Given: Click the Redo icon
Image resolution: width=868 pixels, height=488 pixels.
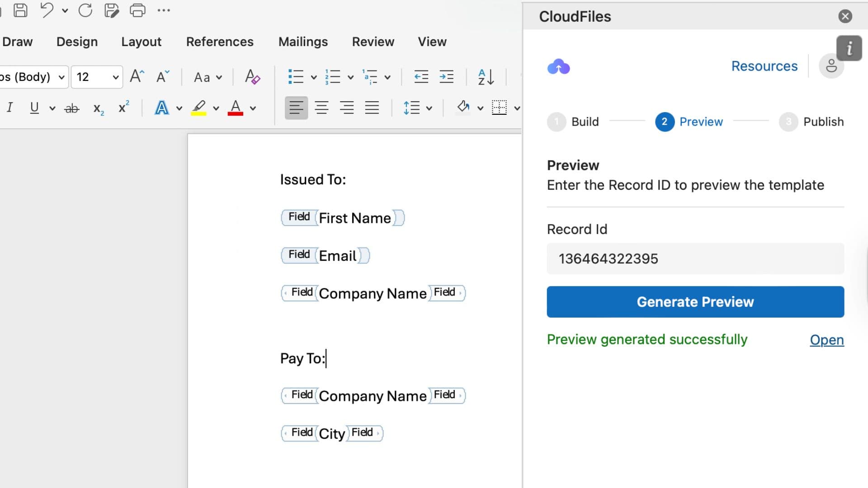Looking at the screenshot, I should click(x=85, y=10).
